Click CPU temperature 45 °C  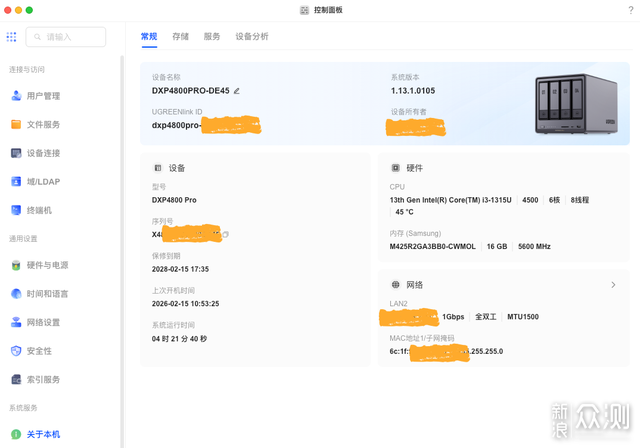[x=404, y=212]
